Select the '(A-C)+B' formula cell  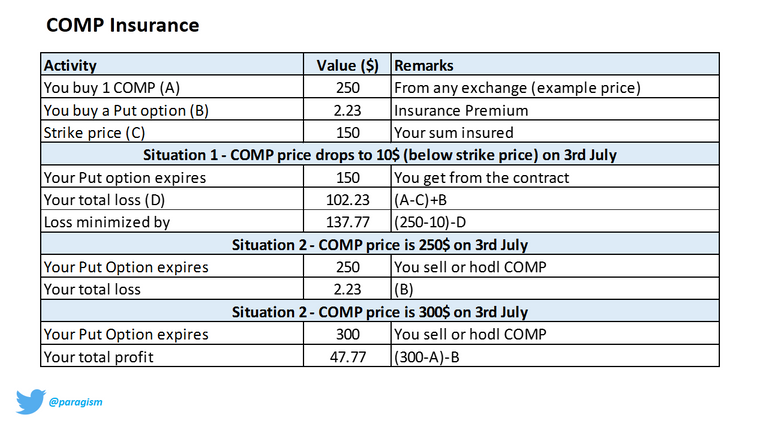point(555,199)
